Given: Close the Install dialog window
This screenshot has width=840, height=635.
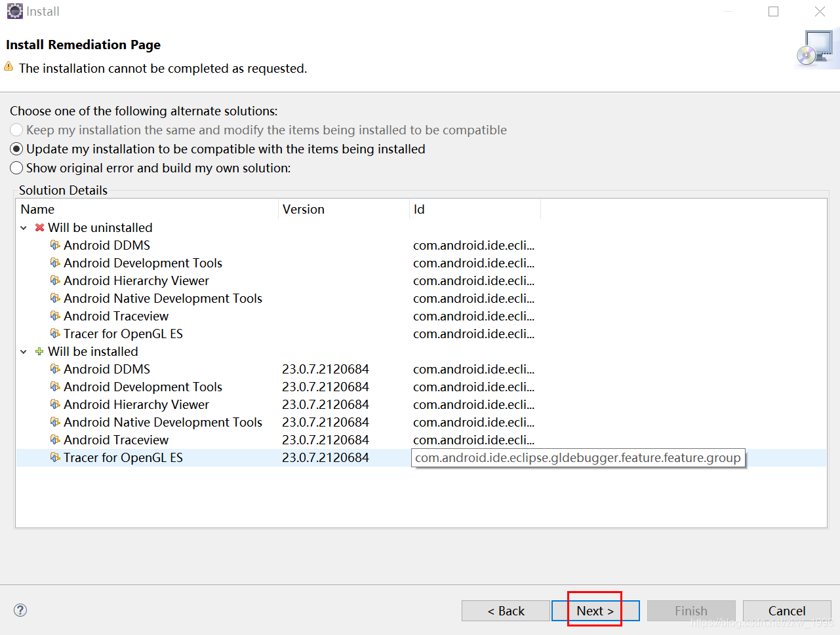Looking at the screenshot, I should (x=820, y=11).
